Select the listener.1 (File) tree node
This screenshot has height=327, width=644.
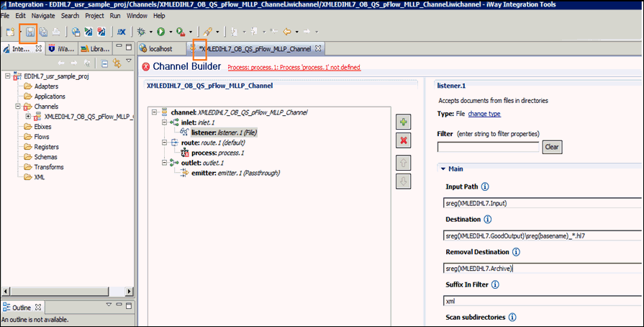click(224, 133)
